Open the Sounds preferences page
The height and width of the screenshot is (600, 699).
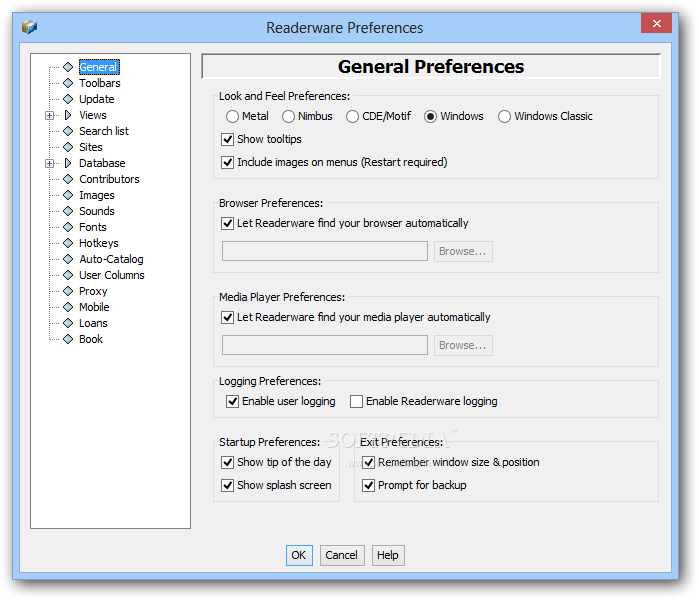tap(97, 211)
